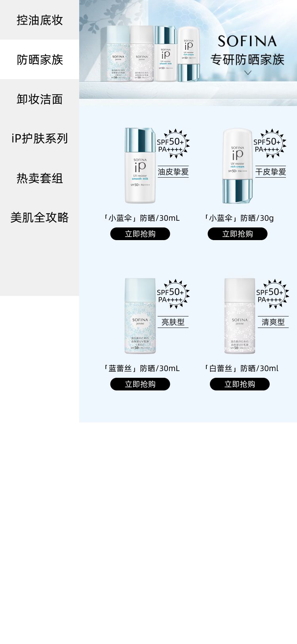Click SPF50+ sun badge above 亮肤型

tap(173, 294)
